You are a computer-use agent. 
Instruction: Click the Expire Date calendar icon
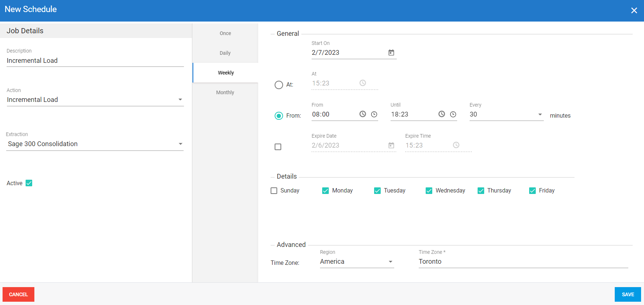[x=391, y=145]
